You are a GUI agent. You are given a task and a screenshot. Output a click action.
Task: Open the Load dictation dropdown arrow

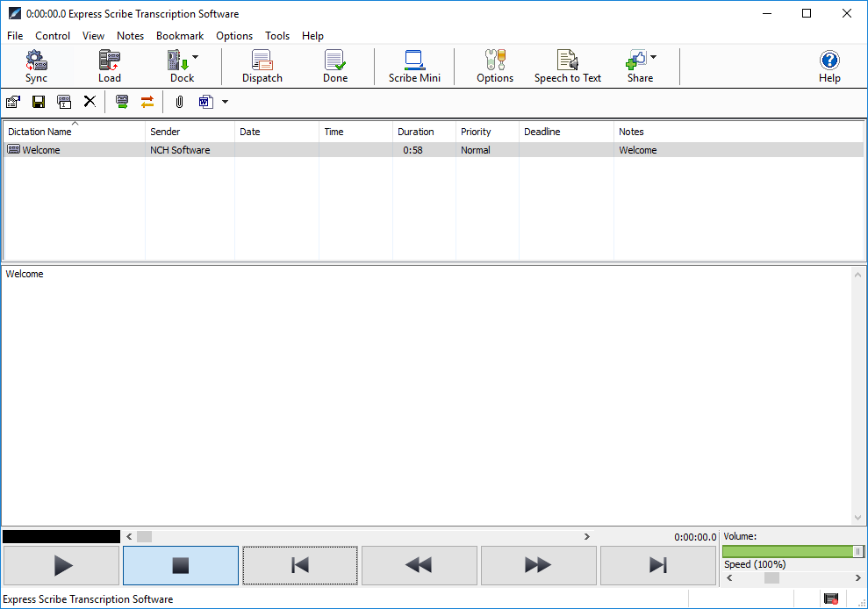pyautogui.click(x=123, y=55)
